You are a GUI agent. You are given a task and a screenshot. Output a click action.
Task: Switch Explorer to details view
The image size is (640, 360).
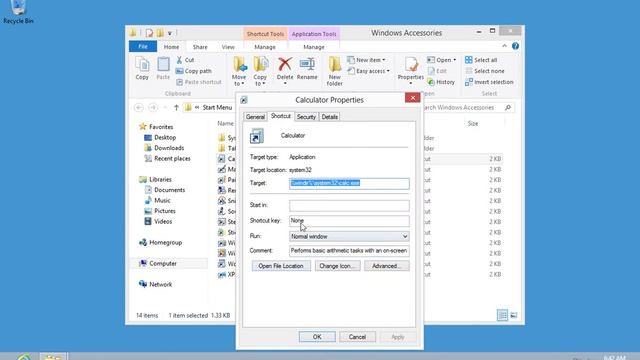click(502, 315)
